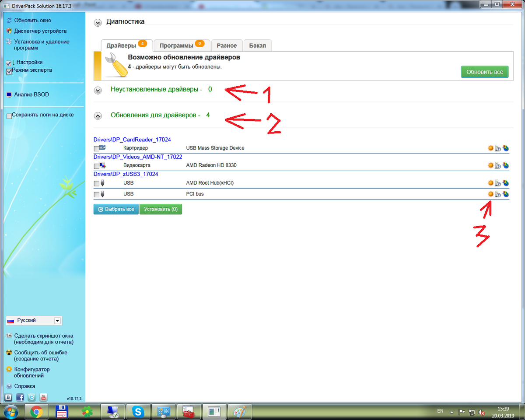The width and height of the screenshot is (525, 420).
Task: Open Drivers\DP_Videos_AMD-NT_17022 link
Action: tap(138, 157)
